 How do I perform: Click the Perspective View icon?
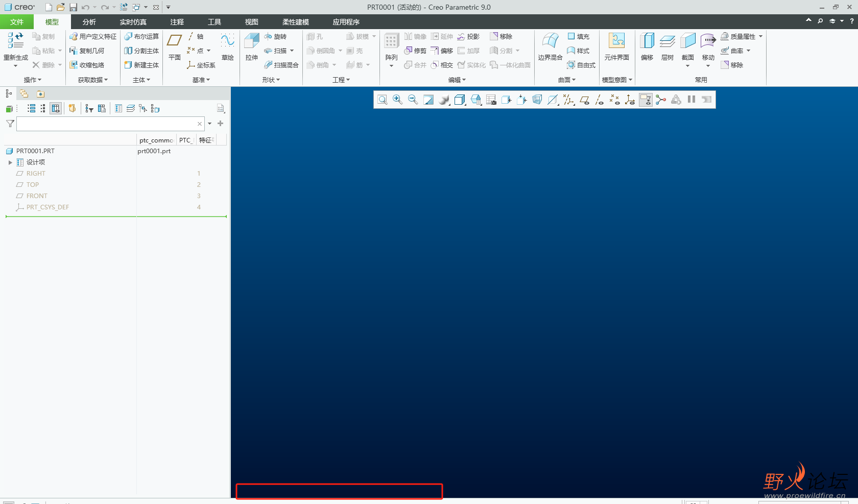(x=537, y=100)
